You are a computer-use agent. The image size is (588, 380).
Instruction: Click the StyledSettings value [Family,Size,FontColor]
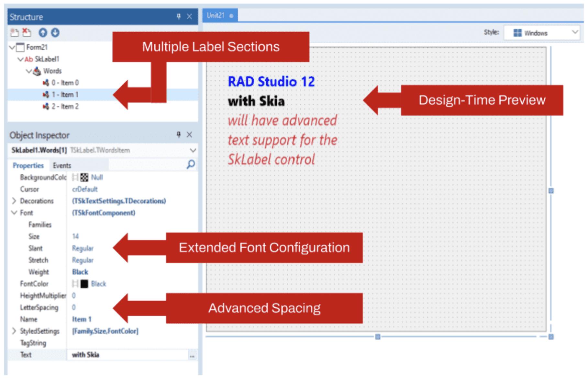105,331
